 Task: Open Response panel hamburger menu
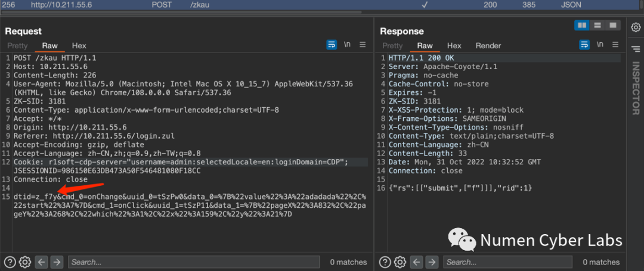pos(615,45)
